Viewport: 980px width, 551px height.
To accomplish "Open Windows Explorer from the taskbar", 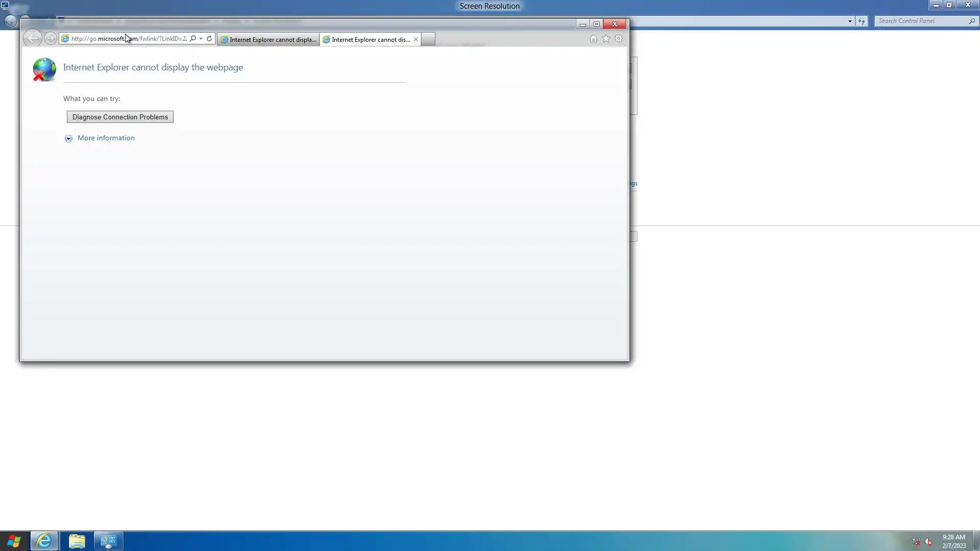I will click(77, 541).
